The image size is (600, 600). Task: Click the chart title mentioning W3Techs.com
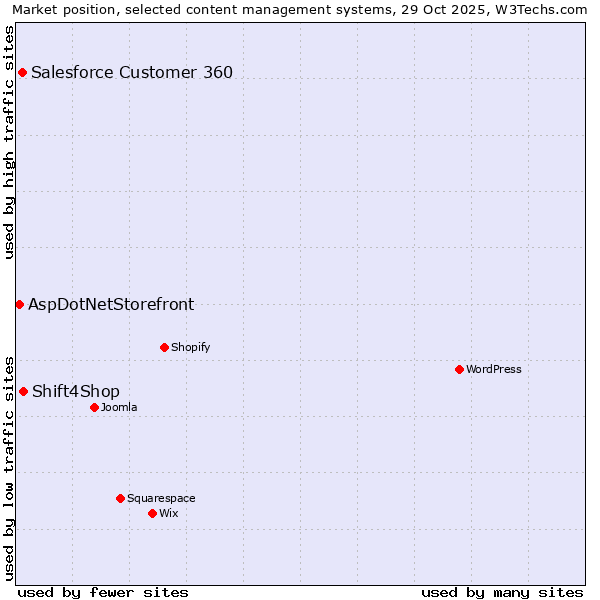pos(299,9)
